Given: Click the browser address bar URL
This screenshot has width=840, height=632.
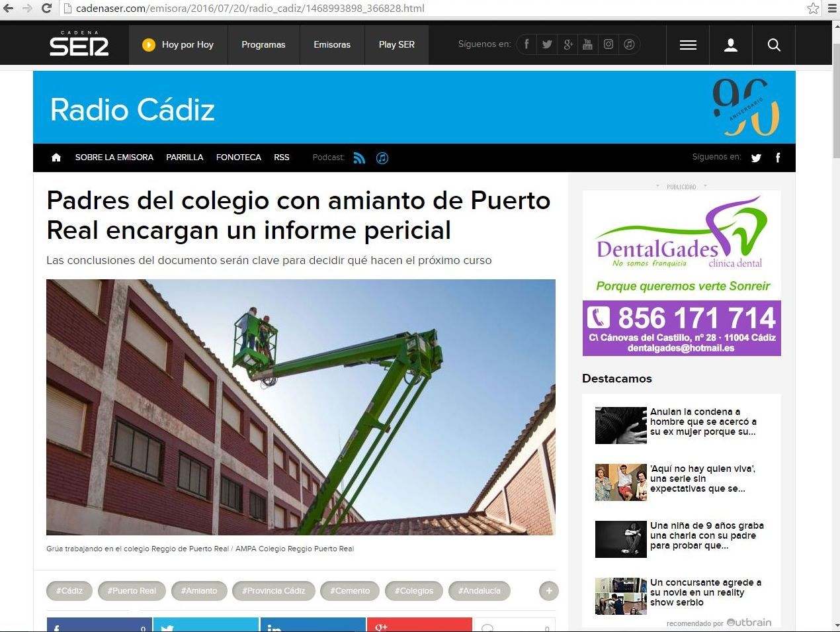Looking at the screenshot, I should [x=250, y=9].
